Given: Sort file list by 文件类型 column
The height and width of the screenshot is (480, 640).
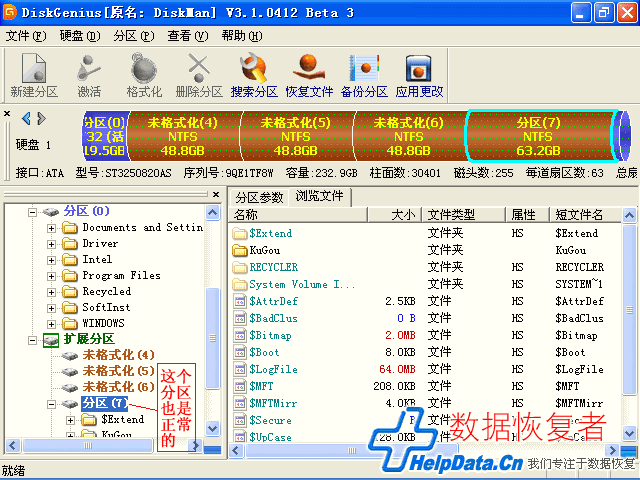Looking at the screenshot, I should [x=463, y=215].
